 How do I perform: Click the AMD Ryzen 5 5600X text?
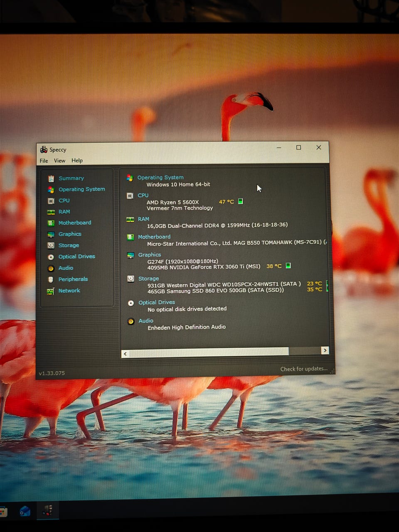point(173,202)
